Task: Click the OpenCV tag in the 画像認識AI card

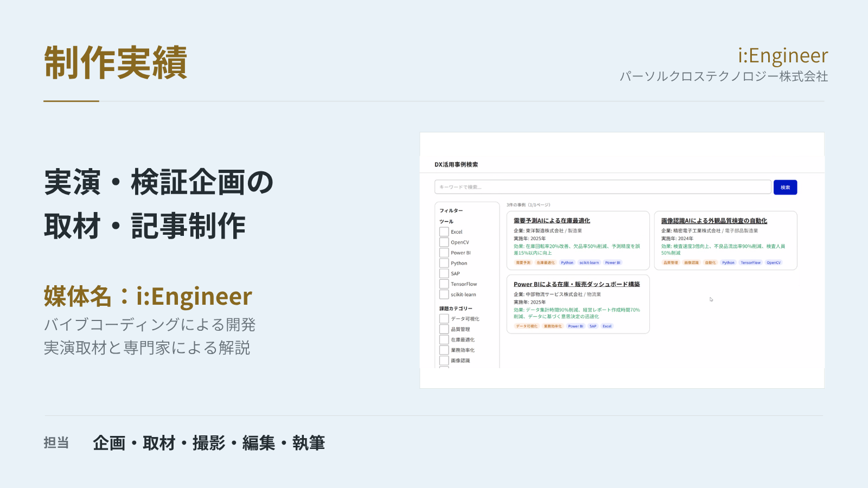Action: click(774, 262)
